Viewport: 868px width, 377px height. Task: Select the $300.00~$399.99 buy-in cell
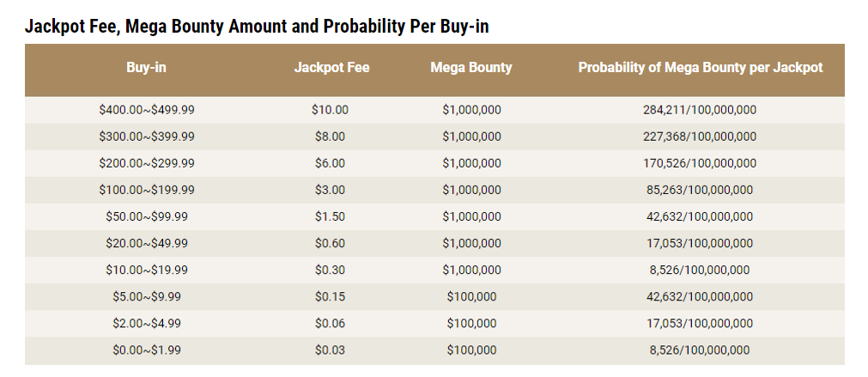coord(147,137)
